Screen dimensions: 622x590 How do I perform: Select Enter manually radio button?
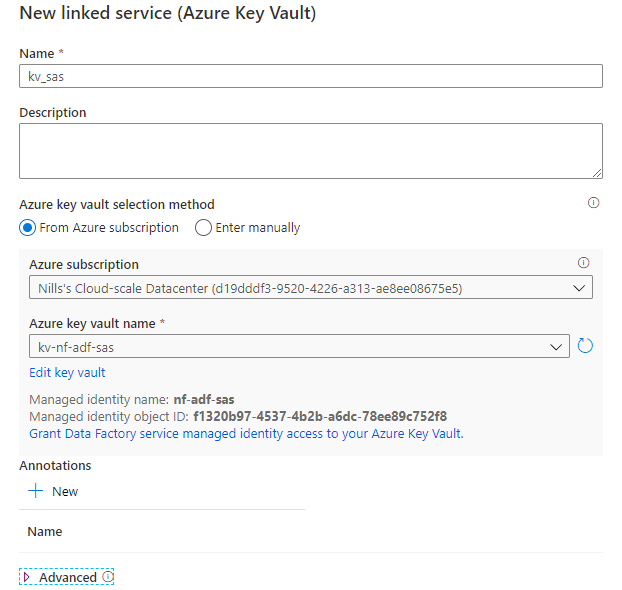(x=203, y=228)
